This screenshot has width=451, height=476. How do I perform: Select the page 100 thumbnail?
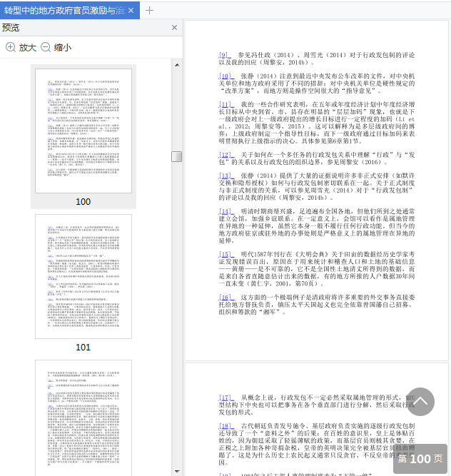83,131
